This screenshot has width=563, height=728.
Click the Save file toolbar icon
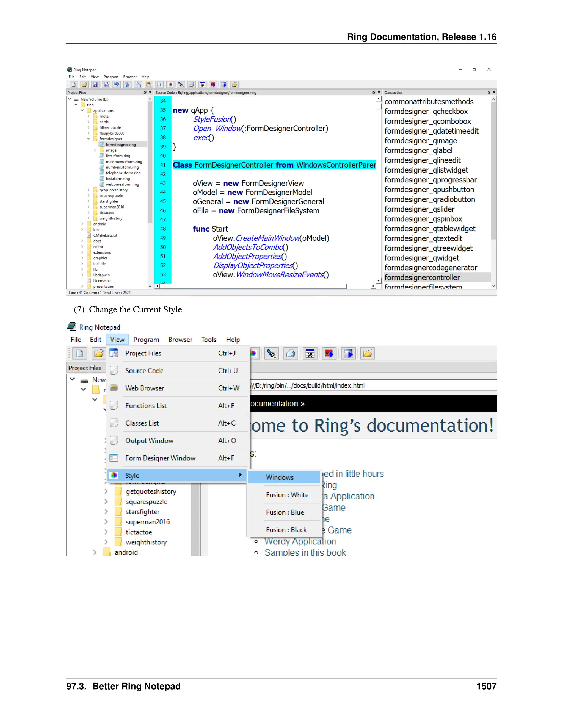coord(95,85)
